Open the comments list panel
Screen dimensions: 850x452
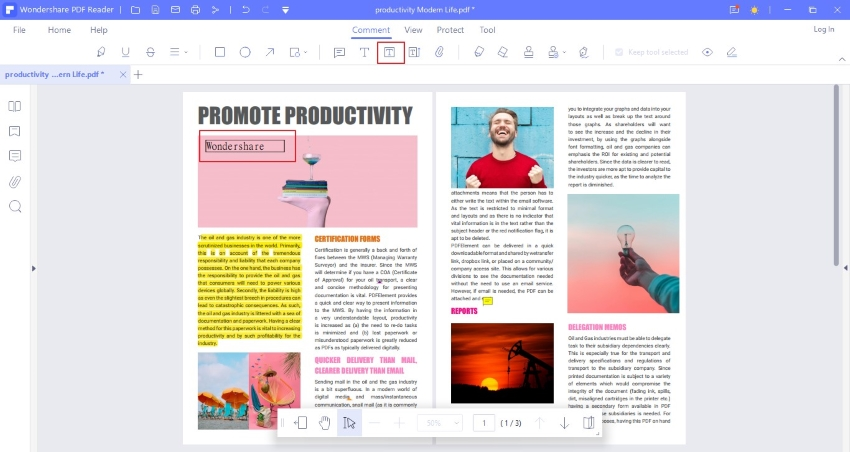15,156
